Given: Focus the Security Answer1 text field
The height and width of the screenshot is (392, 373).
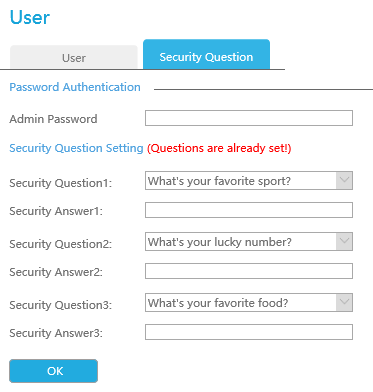Looking at the screenshot, I should (x=249, y=210).
